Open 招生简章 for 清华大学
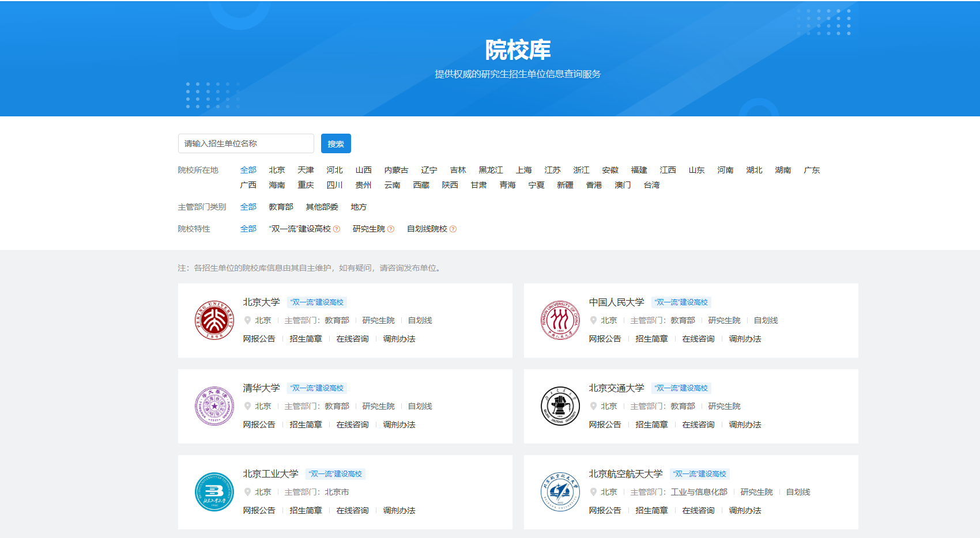980x538 pixels. [306, 425]
